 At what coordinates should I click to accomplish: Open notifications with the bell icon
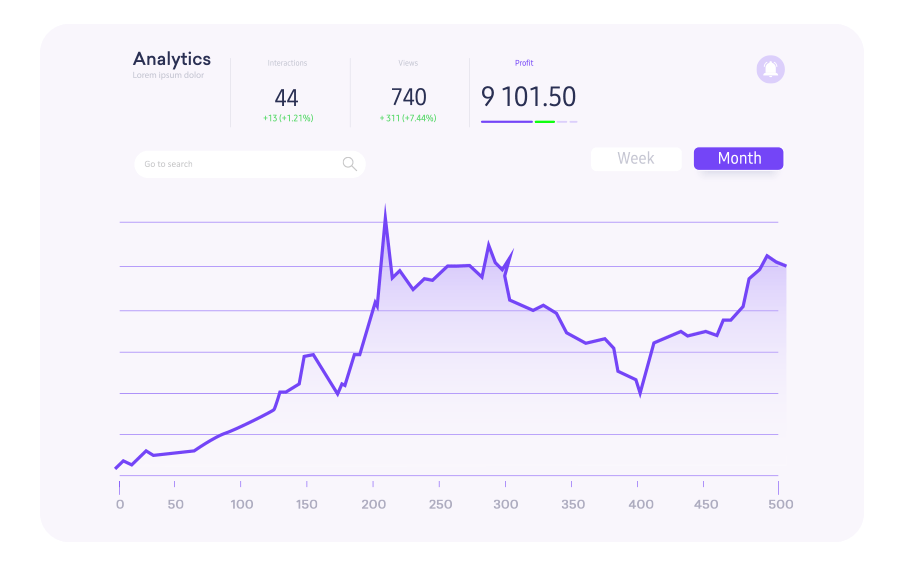coord(770,69)
